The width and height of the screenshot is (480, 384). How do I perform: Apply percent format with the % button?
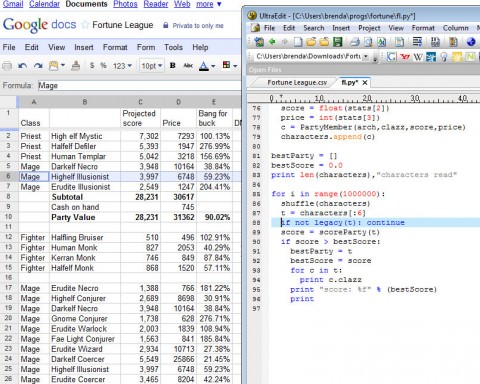coord(103,66)
